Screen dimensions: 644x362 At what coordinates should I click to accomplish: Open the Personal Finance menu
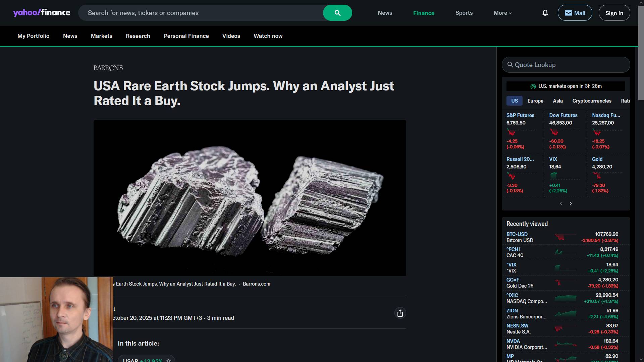click(x=186, y=36)
